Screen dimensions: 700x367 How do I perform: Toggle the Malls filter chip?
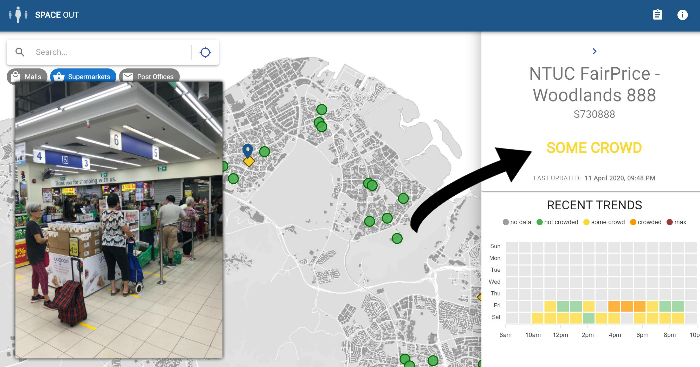pos(27,76)
